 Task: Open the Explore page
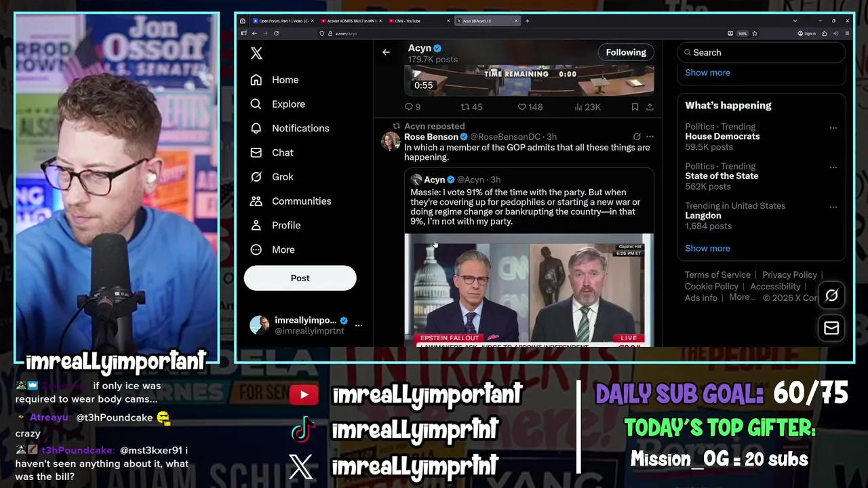pyautogui.click(x=277, y=104)
